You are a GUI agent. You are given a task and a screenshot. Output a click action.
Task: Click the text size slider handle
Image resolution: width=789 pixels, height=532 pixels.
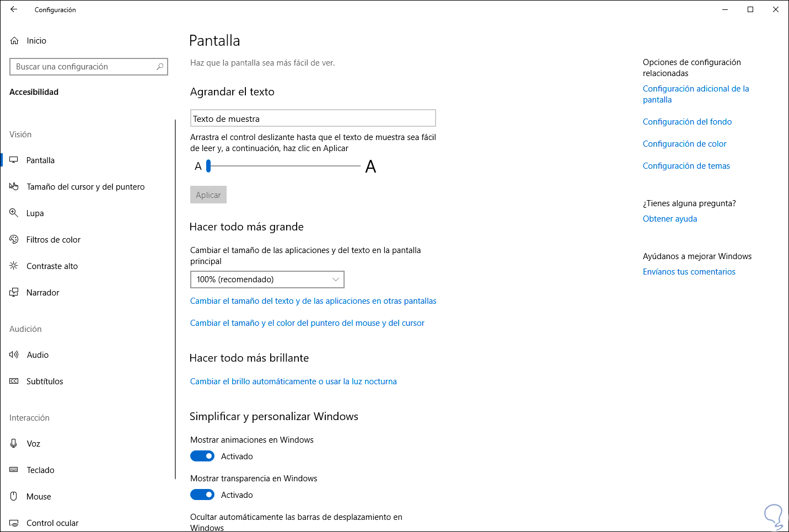pyautogui.click(x=208, y=166)
